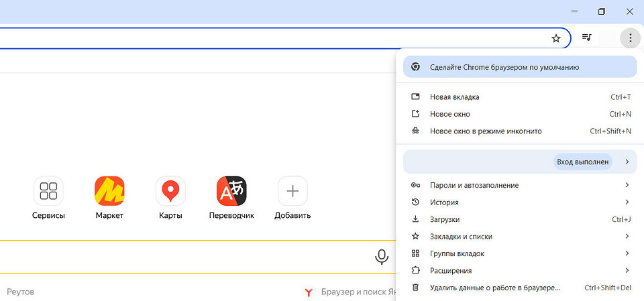Screen dimensions: 644x301
Task: Open the Яндекс Маркет shortcut icon
Action: click(x=109, y=191)
